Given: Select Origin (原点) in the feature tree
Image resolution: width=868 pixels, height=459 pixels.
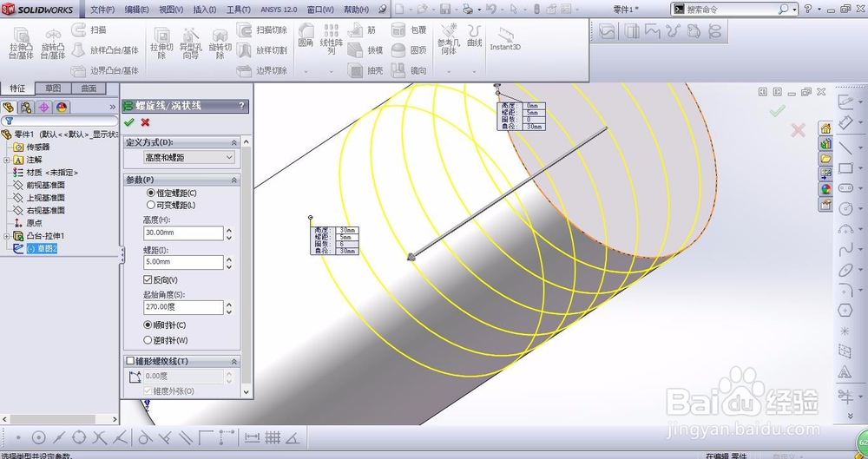Looking at the screenshot, I should coord(35,223).
